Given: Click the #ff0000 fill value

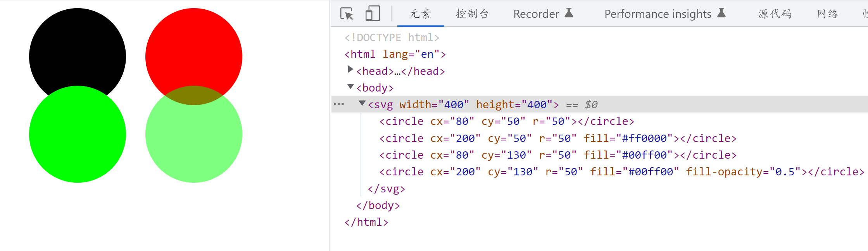Looking at the screenshot, I should pyautogui.click(x=644, y=138).
